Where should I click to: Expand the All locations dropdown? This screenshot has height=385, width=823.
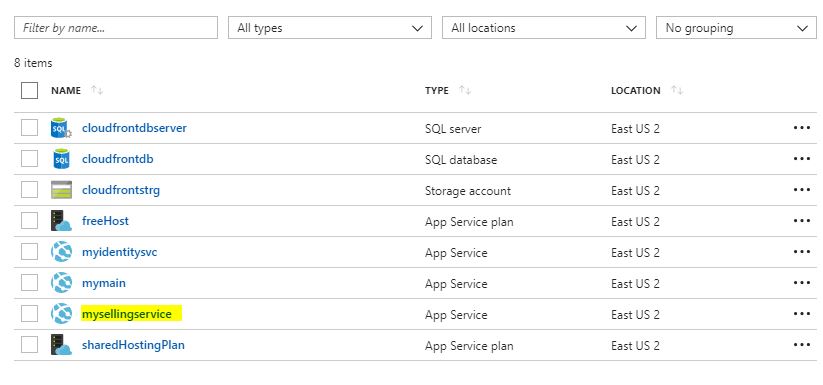pos(544,28)
